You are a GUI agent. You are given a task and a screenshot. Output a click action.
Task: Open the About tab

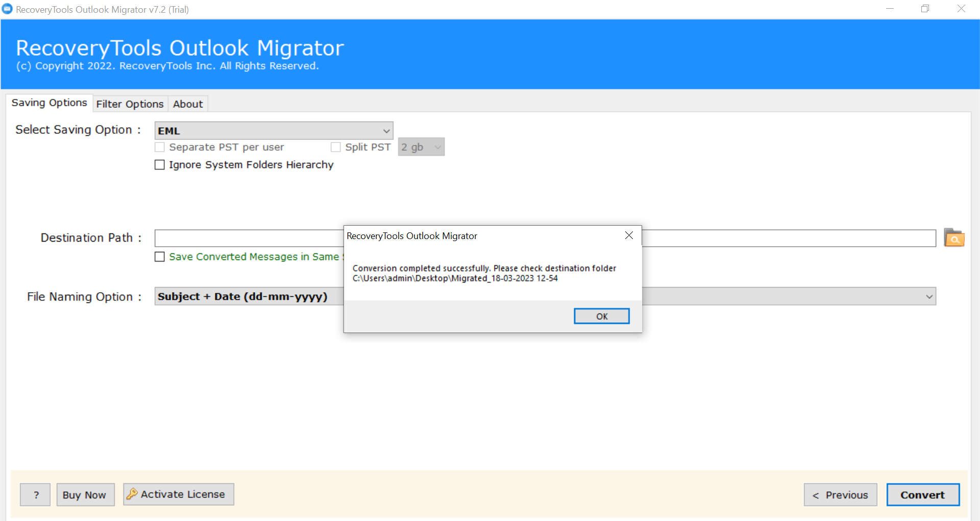[x=188, y=104]
